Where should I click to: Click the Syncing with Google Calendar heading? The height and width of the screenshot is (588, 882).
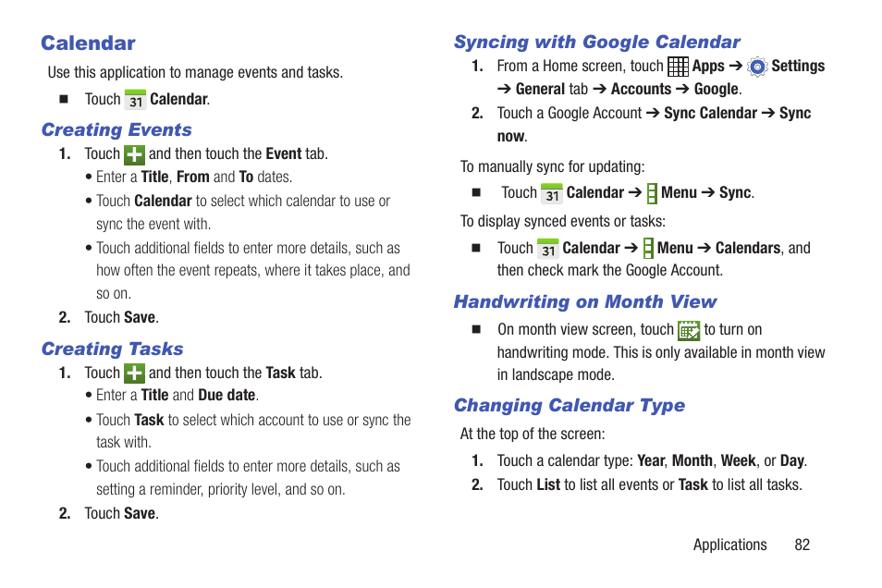pos(597,43)
